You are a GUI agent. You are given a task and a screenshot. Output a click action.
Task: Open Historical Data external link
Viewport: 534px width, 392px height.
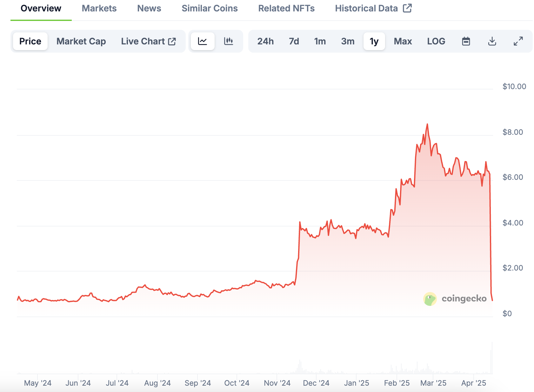tap(373, 8)
